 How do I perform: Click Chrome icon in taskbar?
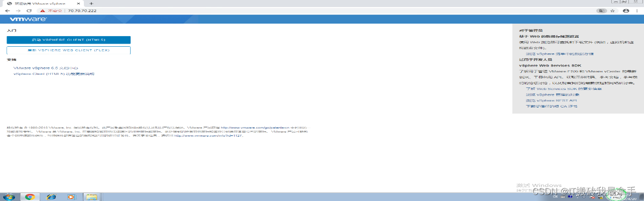tap(30, 196)
